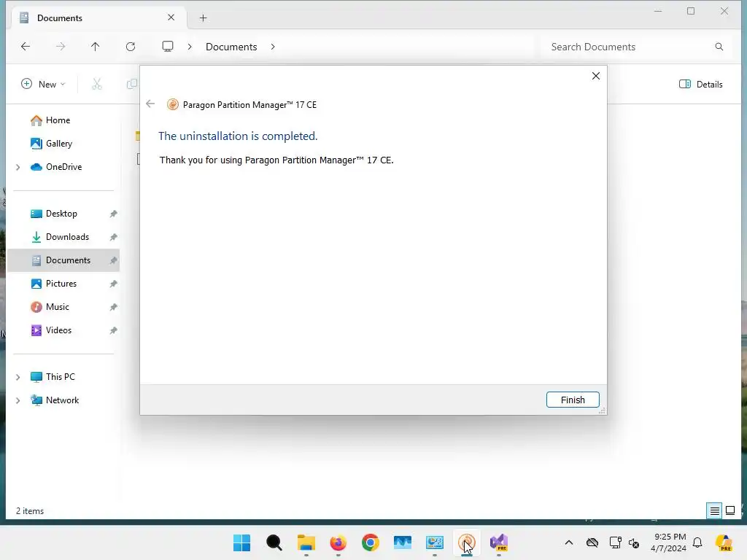
Task: Open notifications bell icon
Action: click(697, 542)
